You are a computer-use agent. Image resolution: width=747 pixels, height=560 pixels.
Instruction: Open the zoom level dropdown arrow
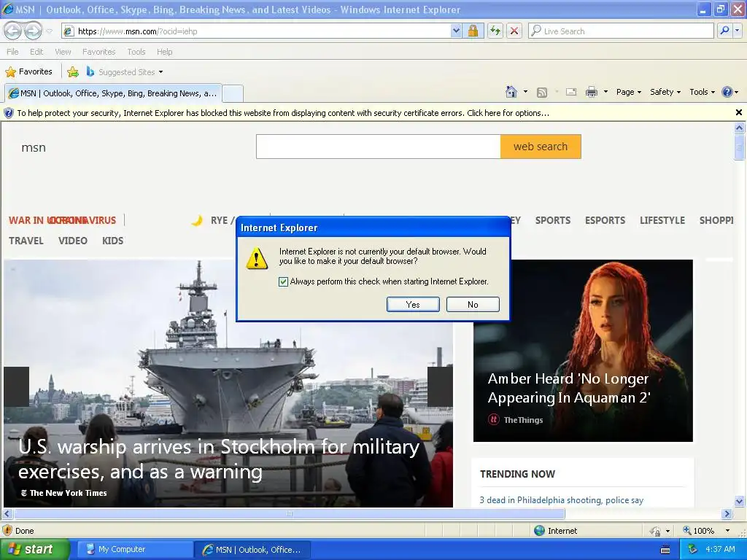point(727,531)
